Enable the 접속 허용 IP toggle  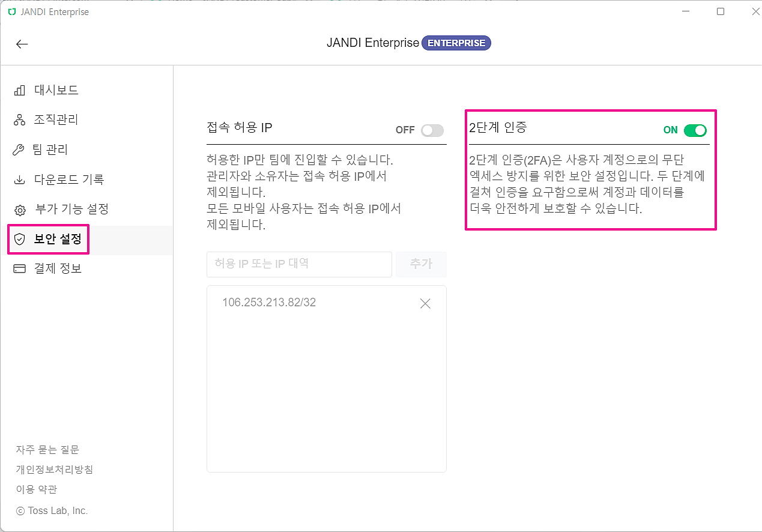[432, 130]
